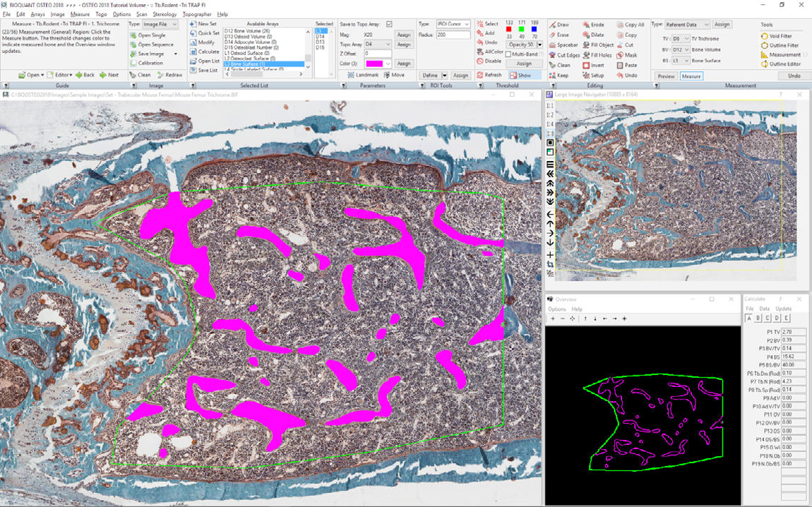Click the Fill Holes tool

pyautogui.click(x=597, y=55)
